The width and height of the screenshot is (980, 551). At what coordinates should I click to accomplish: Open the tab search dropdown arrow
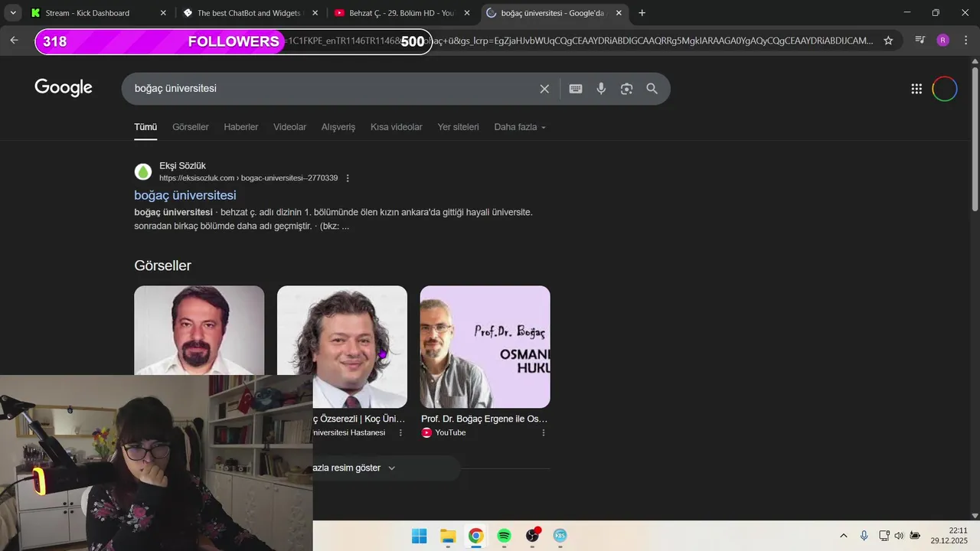tap(13, 13)
